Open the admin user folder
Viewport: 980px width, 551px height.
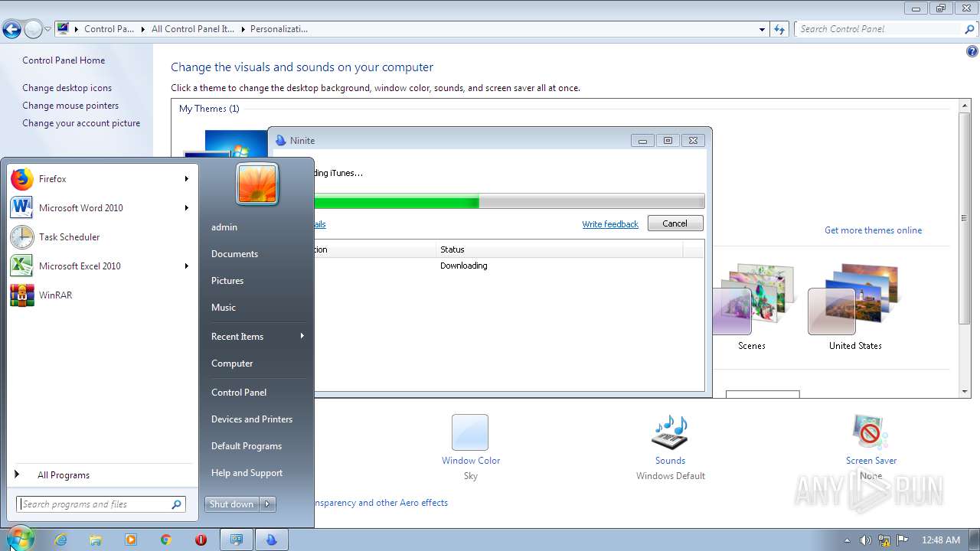(224, 227)
